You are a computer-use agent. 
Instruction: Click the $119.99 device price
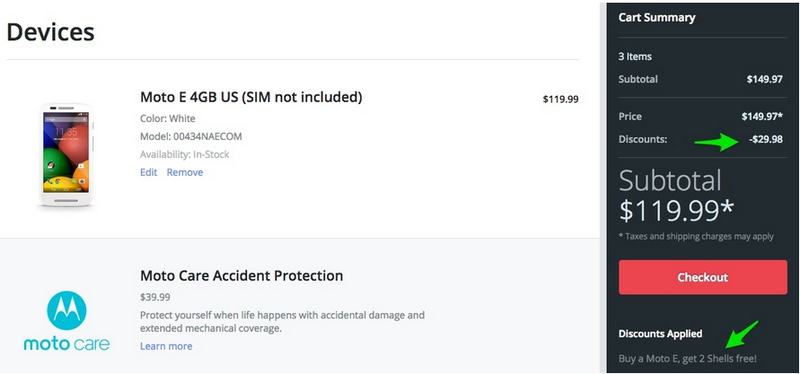pyautogui.click(x=560, y=99)
